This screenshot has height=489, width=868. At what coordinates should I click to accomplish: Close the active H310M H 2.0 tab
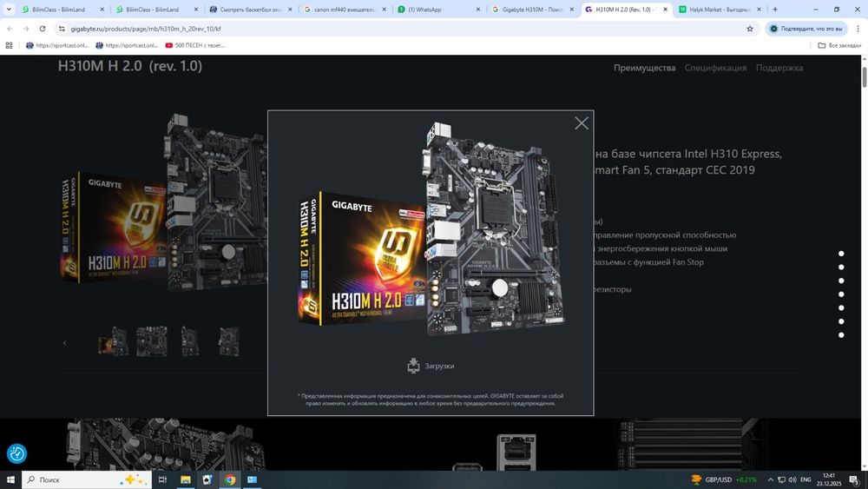point(666,10)
